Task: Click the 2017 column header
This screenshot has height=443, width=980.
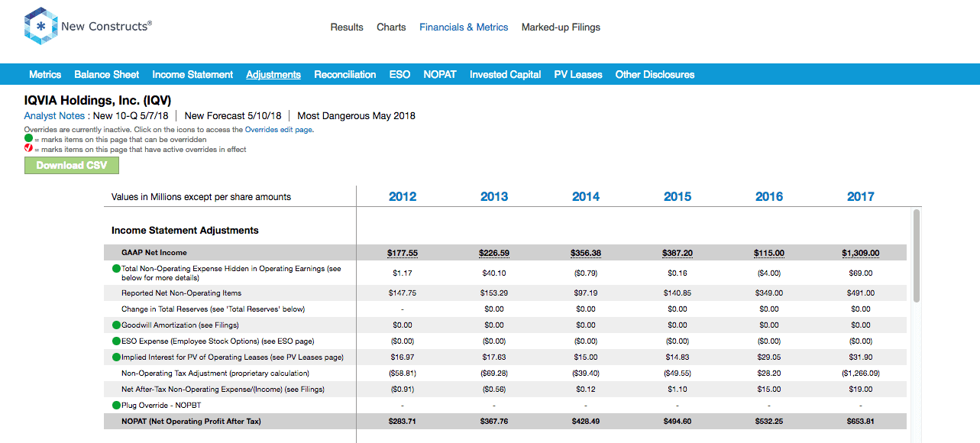Action: (x=861, y=196)
